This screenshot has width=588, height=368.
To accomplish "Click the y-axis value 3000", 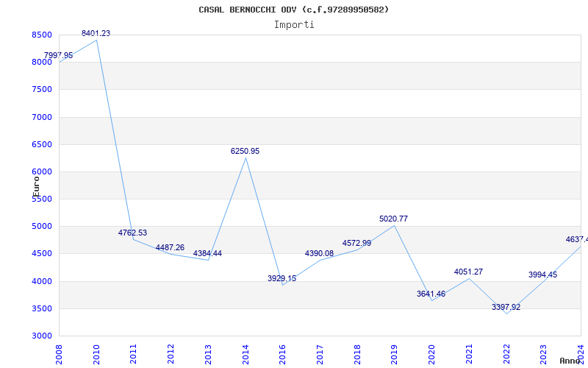I will click(x=42, y=336).
